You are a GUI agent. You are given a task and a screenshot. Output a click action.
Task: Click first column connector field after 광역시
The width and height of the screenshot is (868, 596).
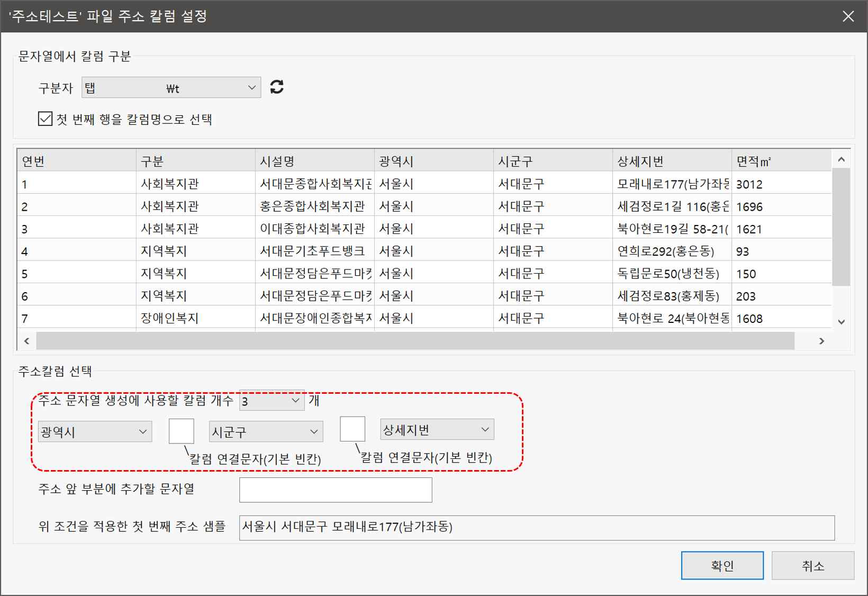181,431
